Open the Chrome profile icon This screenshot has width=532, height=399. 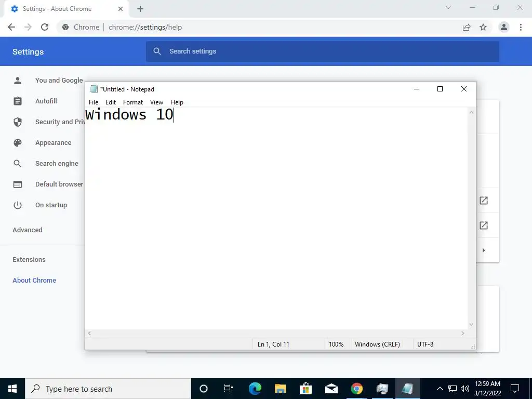(x=504, y=27)
